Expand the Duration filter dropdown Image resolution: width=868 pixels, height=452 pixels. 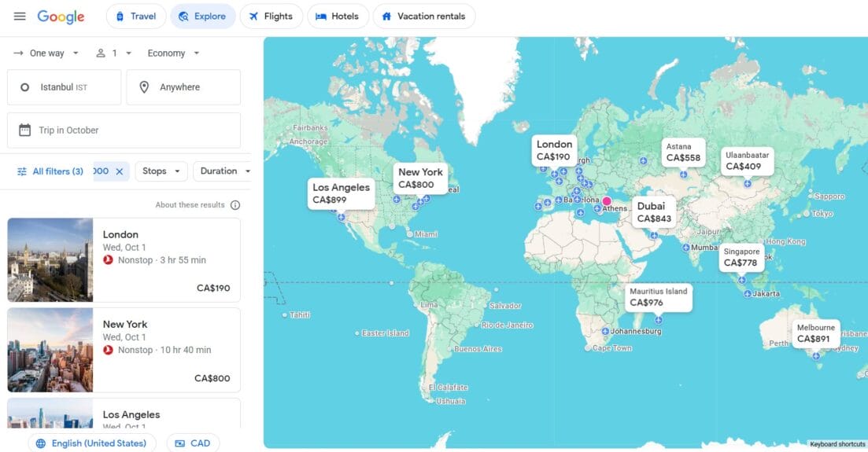point(223,171)
